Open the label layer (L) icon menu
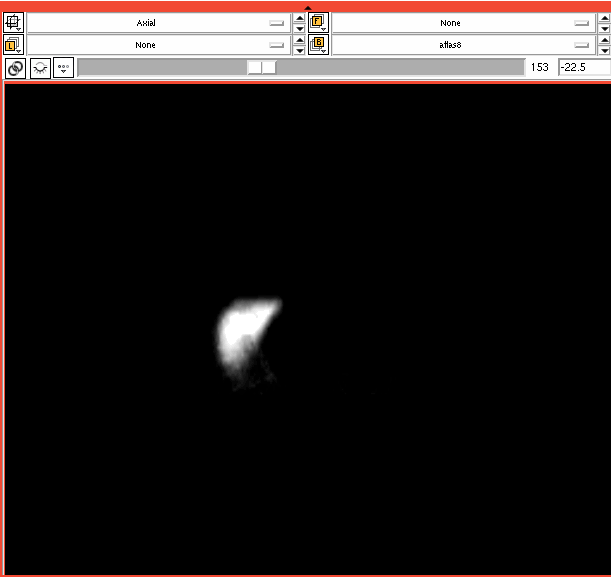611x577 pixels. (x=15, y=45)
